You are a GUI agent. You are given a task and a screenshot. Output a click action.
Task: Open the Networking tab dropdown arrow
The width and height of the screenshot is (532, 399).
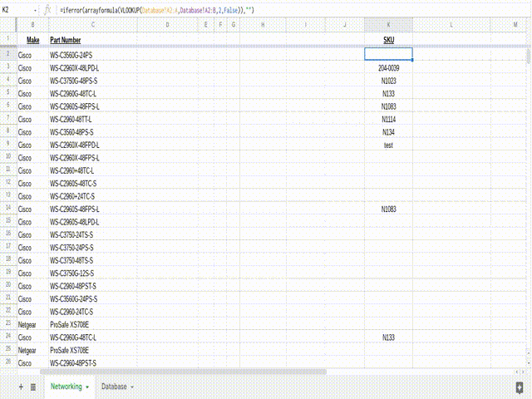[x=87, y=387]
